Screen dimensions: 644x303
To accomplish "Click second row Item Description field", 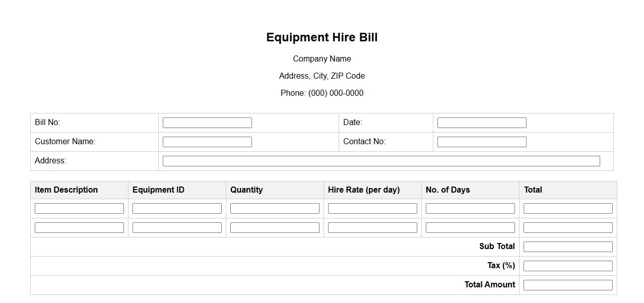I will pos(79,227).
